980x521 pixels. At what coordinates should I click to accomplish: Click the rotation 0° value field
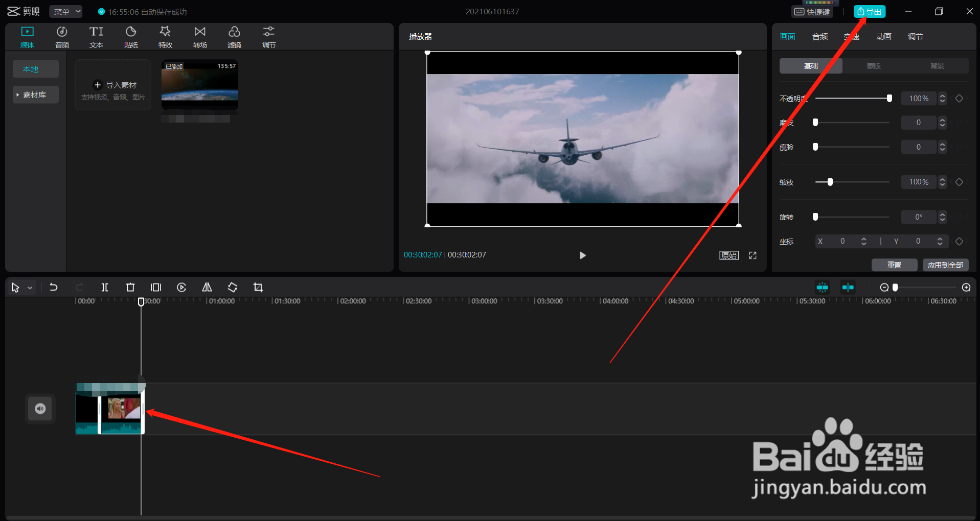(x=919, y=217)
